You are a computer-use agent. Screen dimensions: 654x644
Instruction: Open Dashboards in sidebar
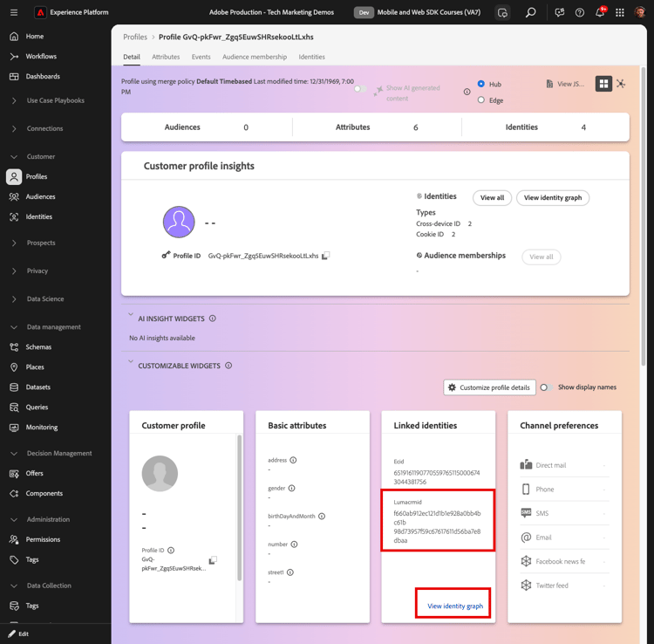(43, 77)
